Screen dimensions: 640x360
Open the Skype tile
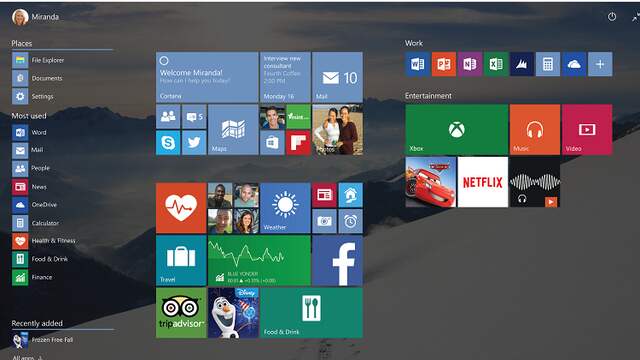point(168,142)
